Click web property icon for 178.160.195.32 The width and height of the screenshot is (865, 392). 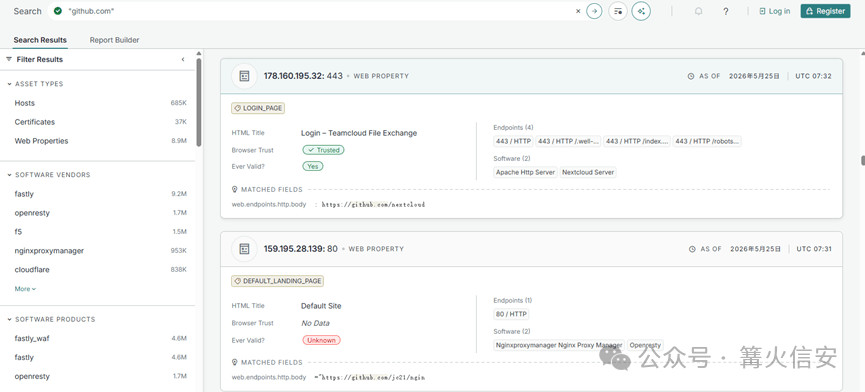tap(244, 76)
